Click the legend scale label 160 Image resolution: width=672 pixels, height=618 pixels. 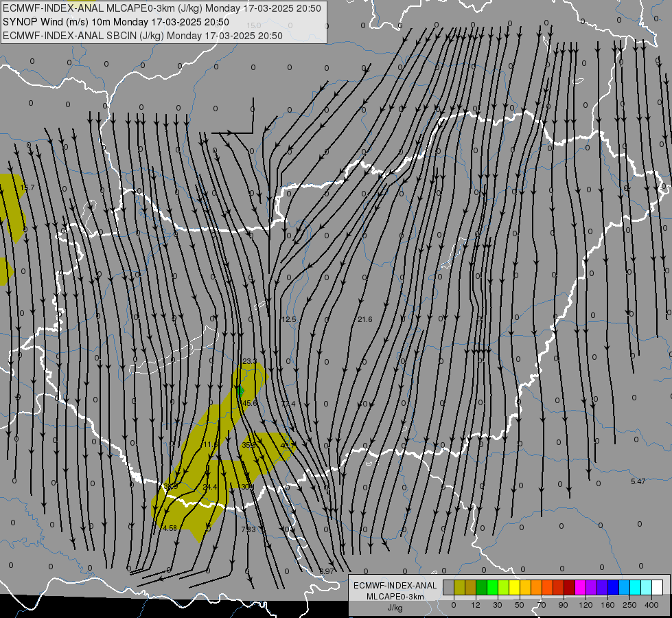click(607, 605)
